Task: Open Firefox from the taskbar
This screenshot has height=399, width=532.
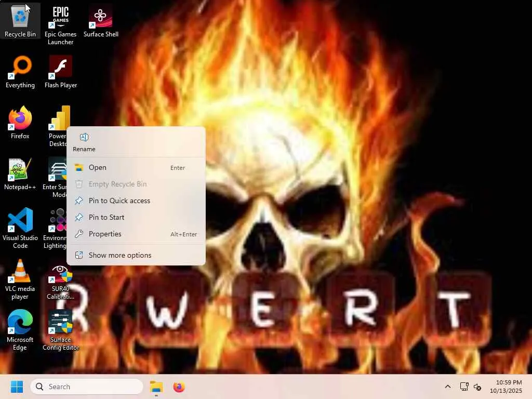Action: 179,387
